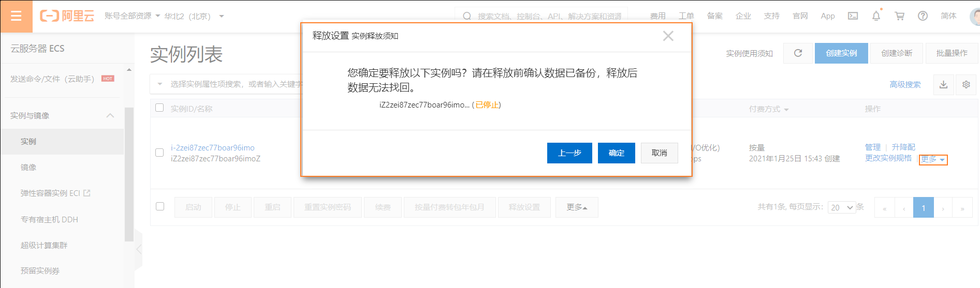Image resolution: width=980 pixels, height=288 pixels.
Task: Click 升降配 link in row
Action: pos(903,147)
